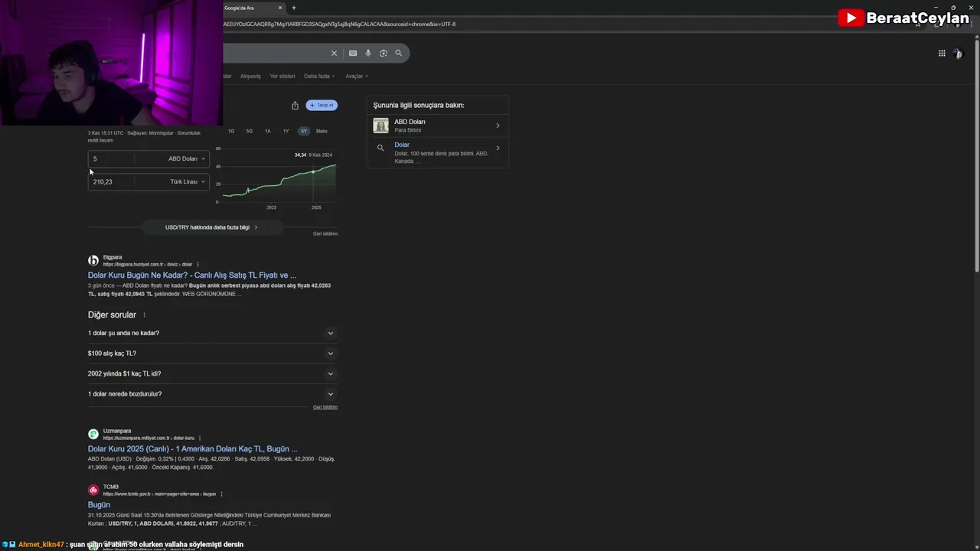980x551 pixels.
Task: Click the ABD Doları banknote thumbnail
Action: [x=381, y=126]
